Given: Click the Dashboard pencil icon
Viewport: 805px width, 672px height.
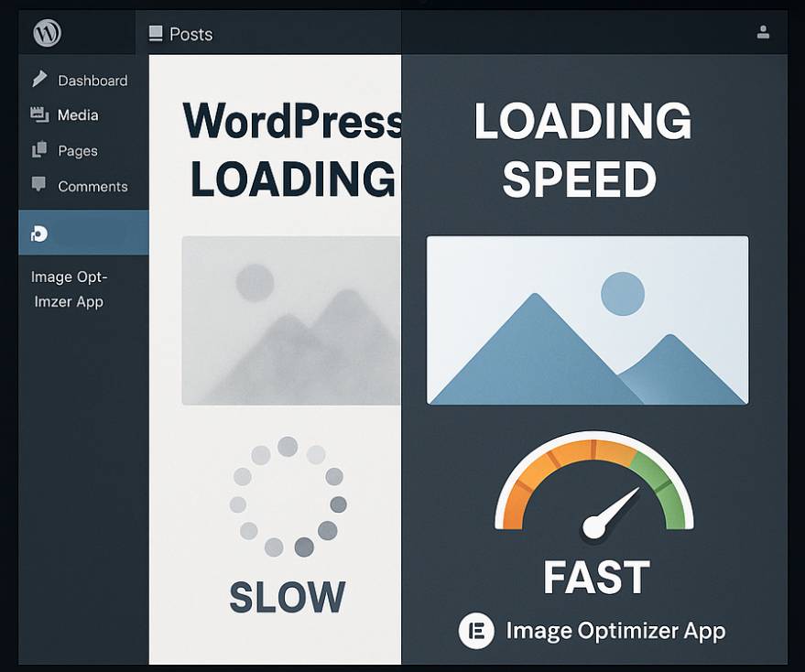Looking at the screenshot, I should pyautogui.click(x=39, y=79).
